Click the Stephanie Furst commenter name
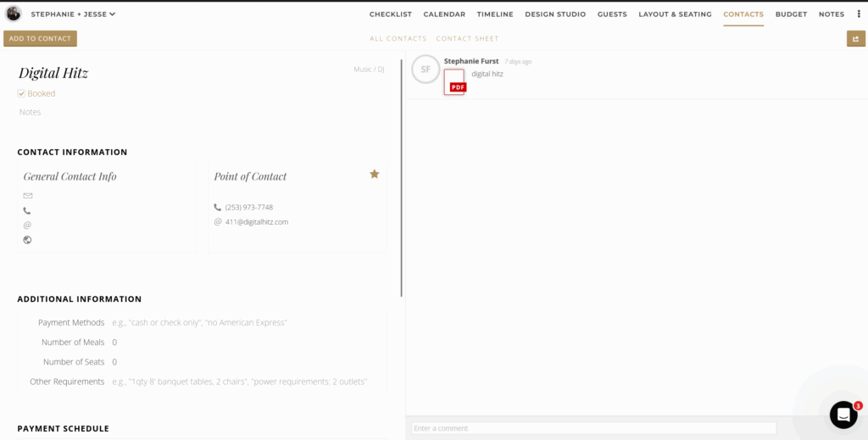The width and height of the screenshot is (868, 440). point(471,61)
